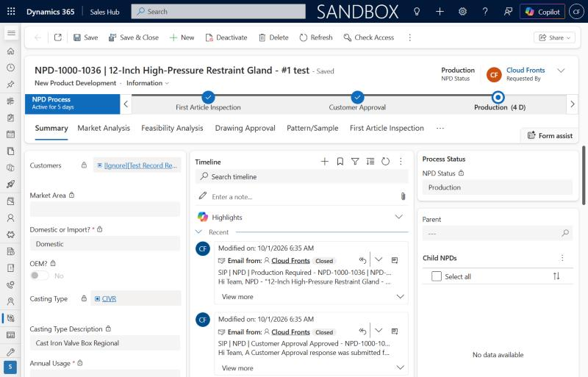Open timeline more options menu

coord(401,161)
